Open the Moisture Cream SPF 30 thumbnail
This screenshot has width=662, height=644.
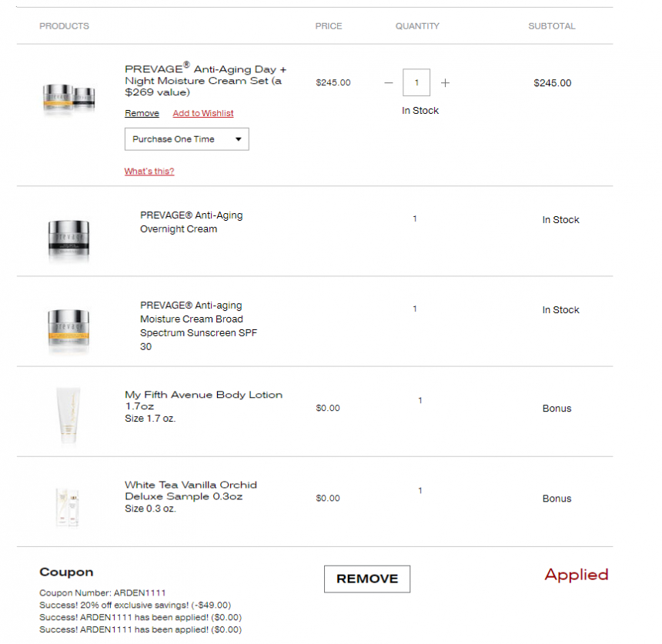(x=69, y=330)
